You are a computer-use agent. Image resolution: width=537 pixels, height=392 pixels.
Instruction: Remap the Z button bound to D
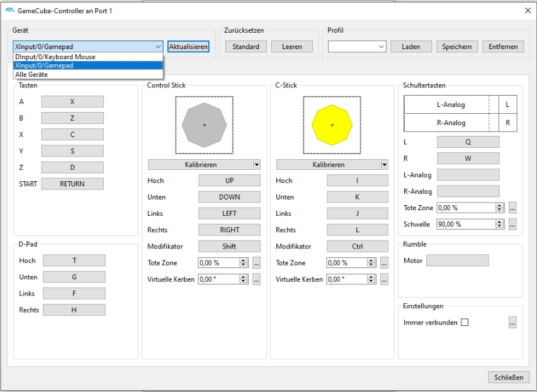pos(72,167)
